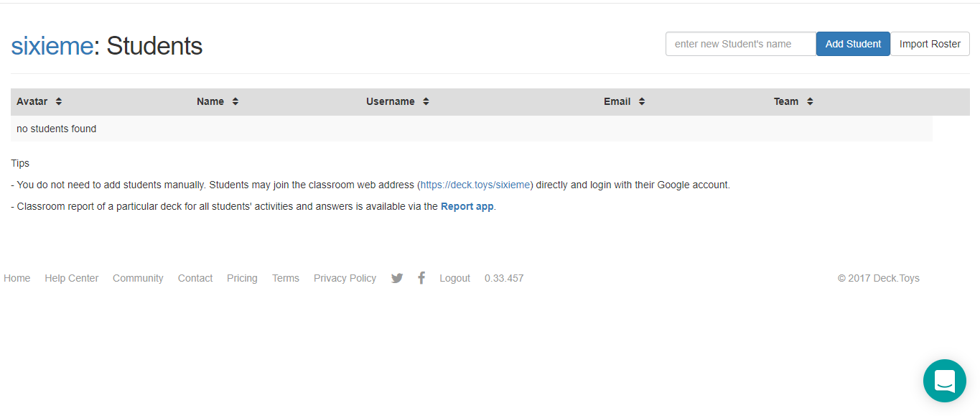Screen dimensions: 980x416
Task: Sort by Name column arrows
Action: [x=235, y=101]
